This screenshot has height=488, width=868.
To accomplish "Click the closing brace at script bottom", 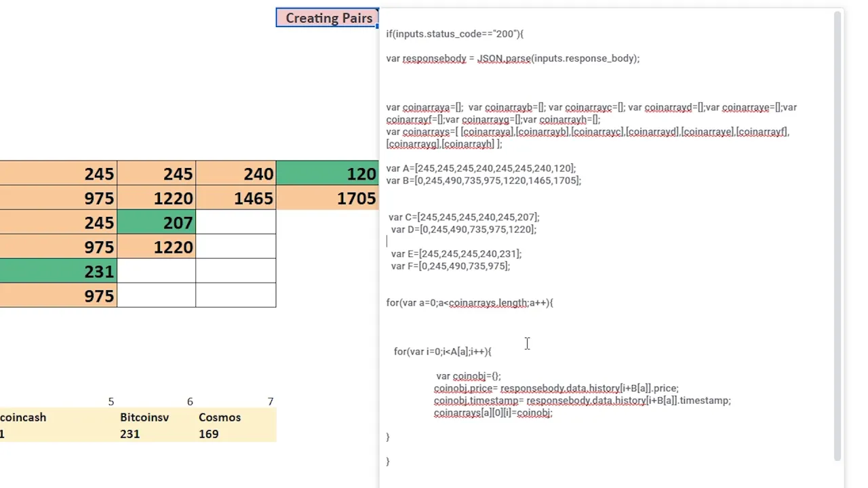I will pyautogui.click(x=388, y=461).
